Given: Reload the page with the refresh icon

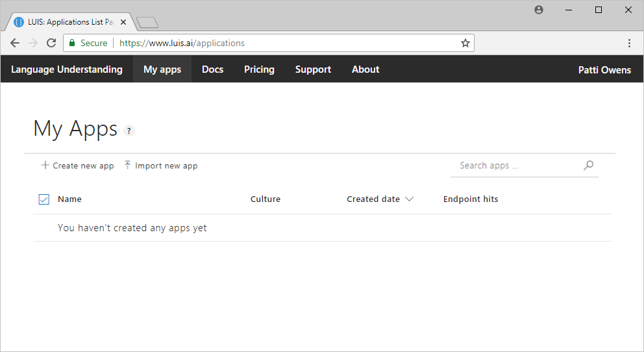Looking at the screenshot, I should 51,43.
